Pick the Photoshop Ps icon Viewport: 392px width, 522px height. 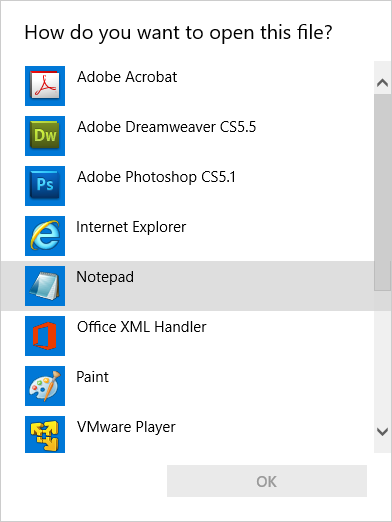click(x=45, y=186)
